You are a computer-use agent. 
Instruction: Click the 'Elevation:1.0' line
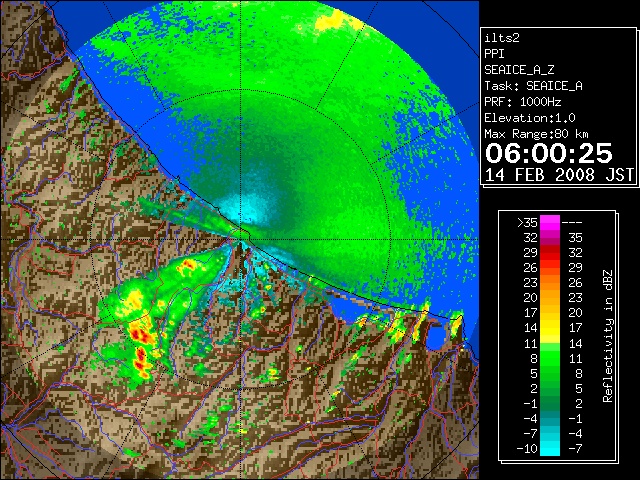click(530, 118)
